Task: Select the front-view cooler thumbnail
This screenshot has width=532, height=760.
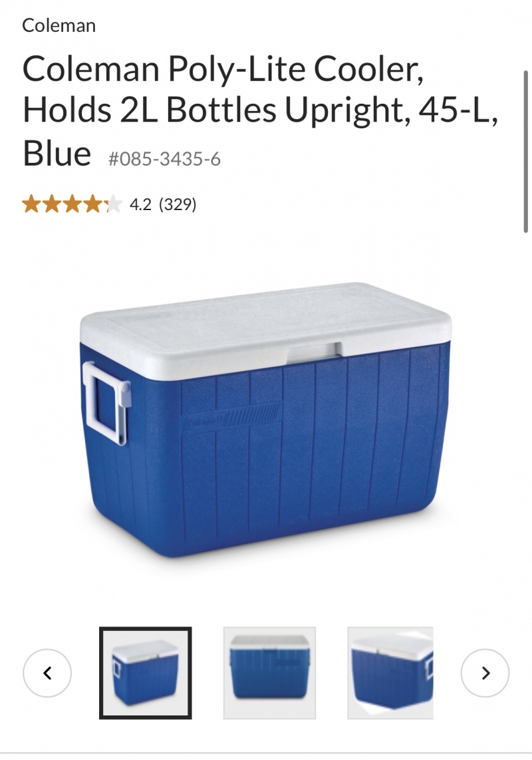Action: pyautogui.click(x=269, y=673)
